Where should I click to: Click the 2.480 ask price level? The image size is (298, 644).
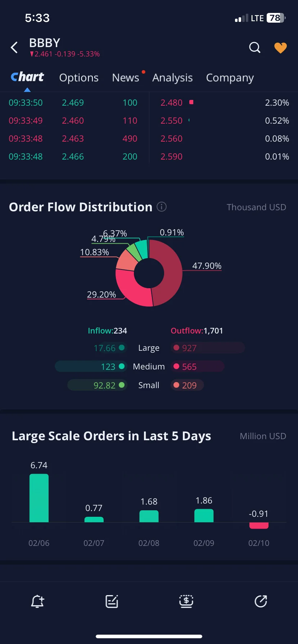(x=171, y=103)
